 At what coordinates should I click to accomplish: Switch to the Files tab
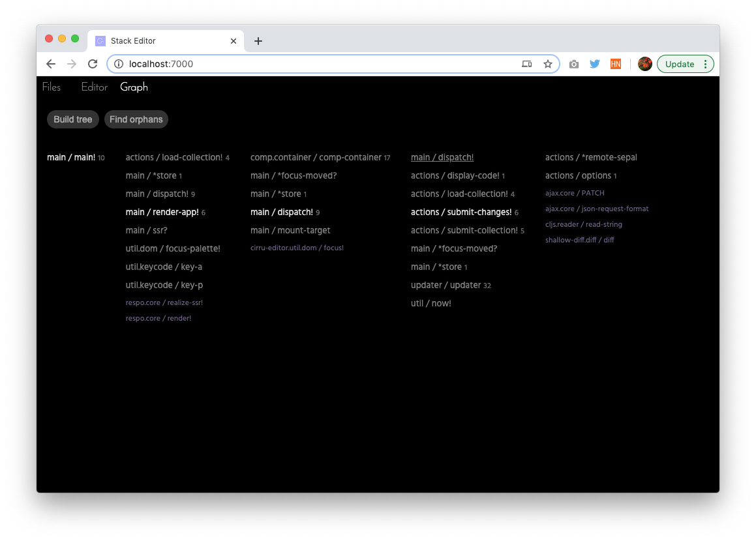(51, 87)
